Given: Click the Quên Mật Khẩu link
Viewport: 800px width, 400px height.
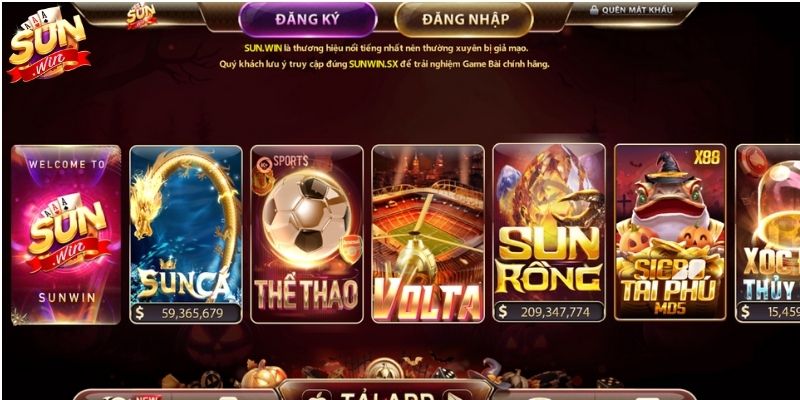Looking at the screenshot, I should (x=637, y=10).
